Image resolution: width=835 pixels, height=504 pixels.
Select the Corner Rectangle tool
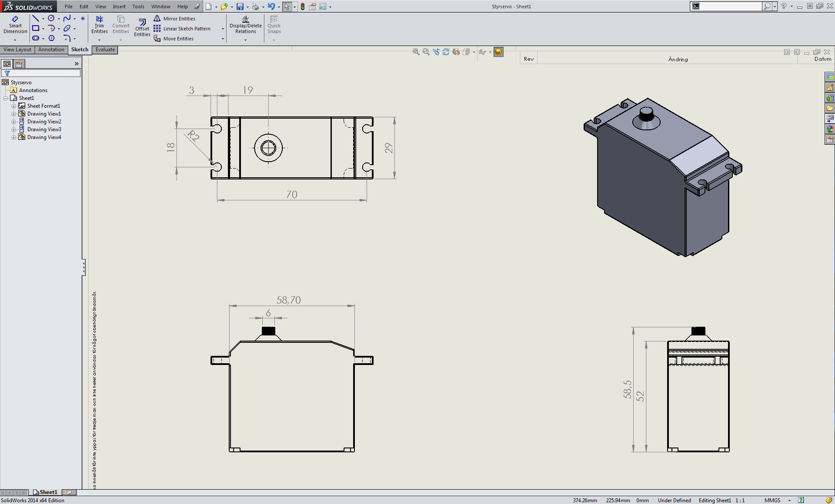point(36,28)
